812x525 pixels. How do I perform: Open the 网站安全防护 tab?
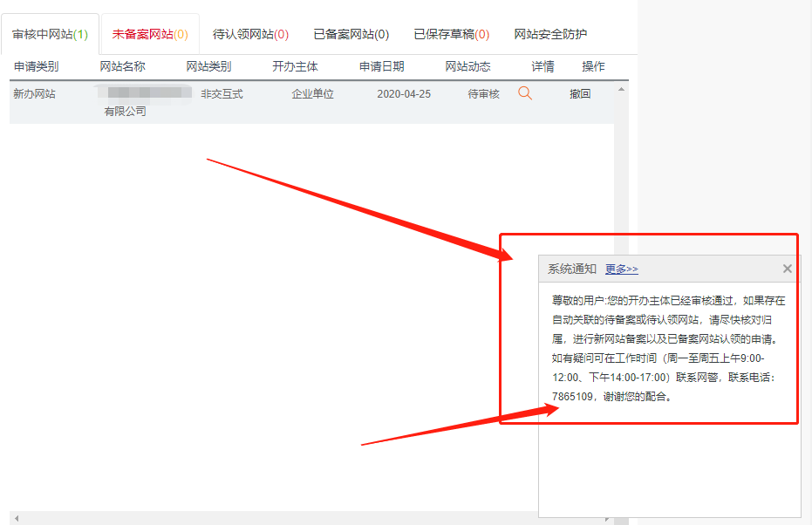click(x=549, y=35)
